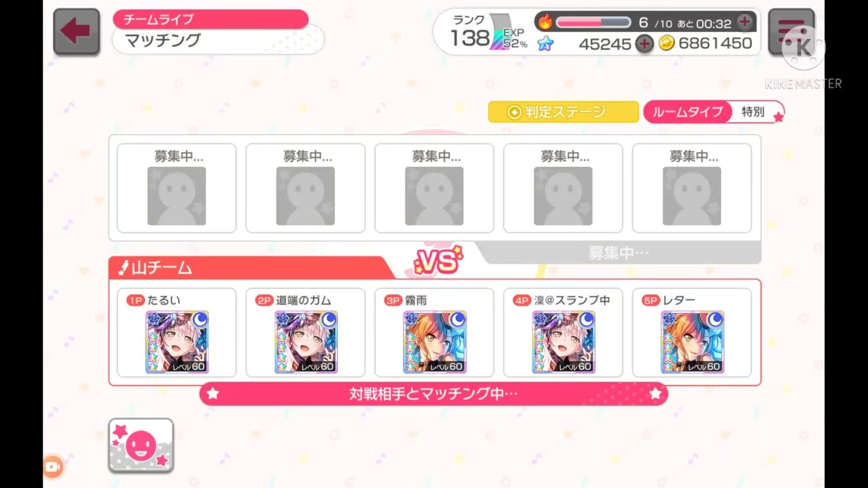View 3P 霧雨 character card
The image size is (868, 488).
pyautogui.click(x=435, y=342)
